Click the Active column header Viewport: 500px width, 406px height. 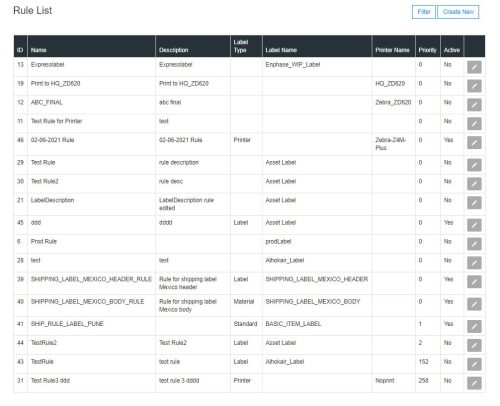[452, 50]
